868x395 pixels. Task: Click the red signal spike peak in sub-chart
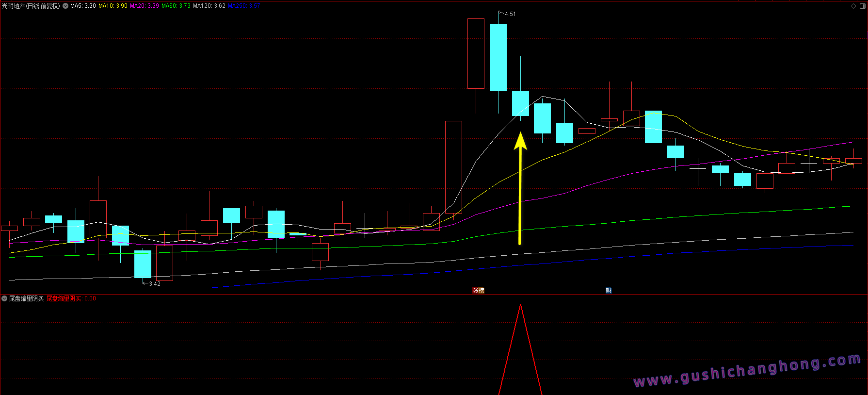click(x=520, y=306)
